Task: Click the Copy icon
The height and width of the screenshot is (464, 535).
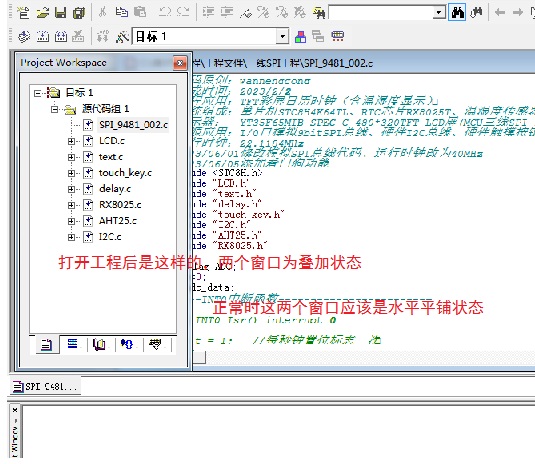Action: [121, 12]
